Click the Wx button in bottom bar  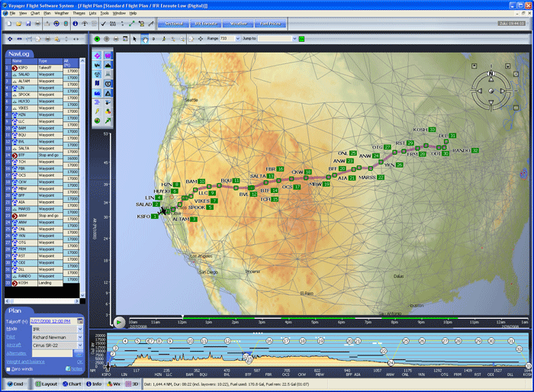(x=114, y=384)
